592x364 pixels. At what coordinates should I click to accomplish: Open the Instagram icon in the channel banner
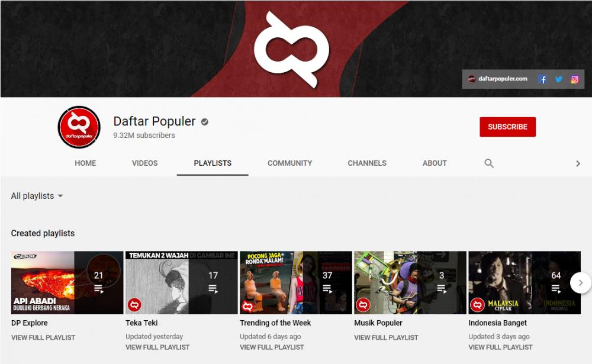click(x=574, y=79)
